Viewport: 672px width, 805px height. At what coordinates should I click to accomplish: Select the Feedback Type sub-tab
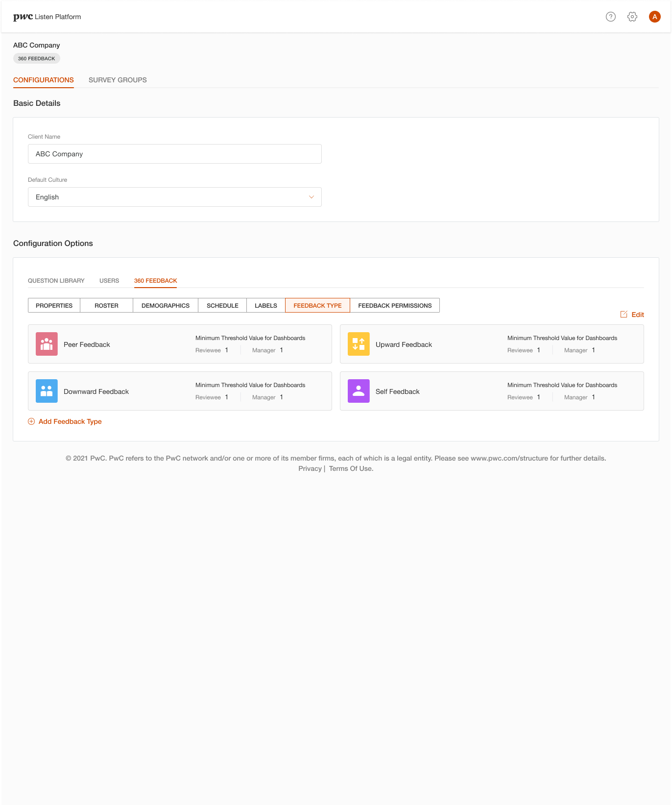click(318, 305)
